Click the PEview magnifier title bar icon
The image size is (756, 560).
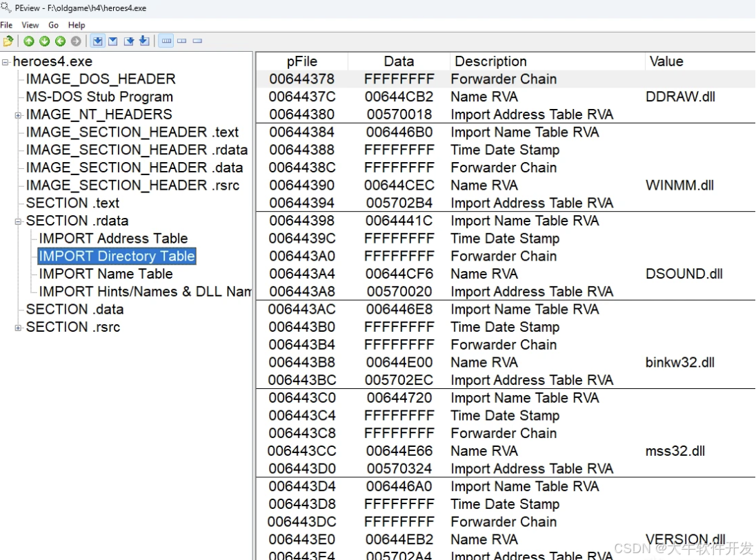tap(6, 8)
